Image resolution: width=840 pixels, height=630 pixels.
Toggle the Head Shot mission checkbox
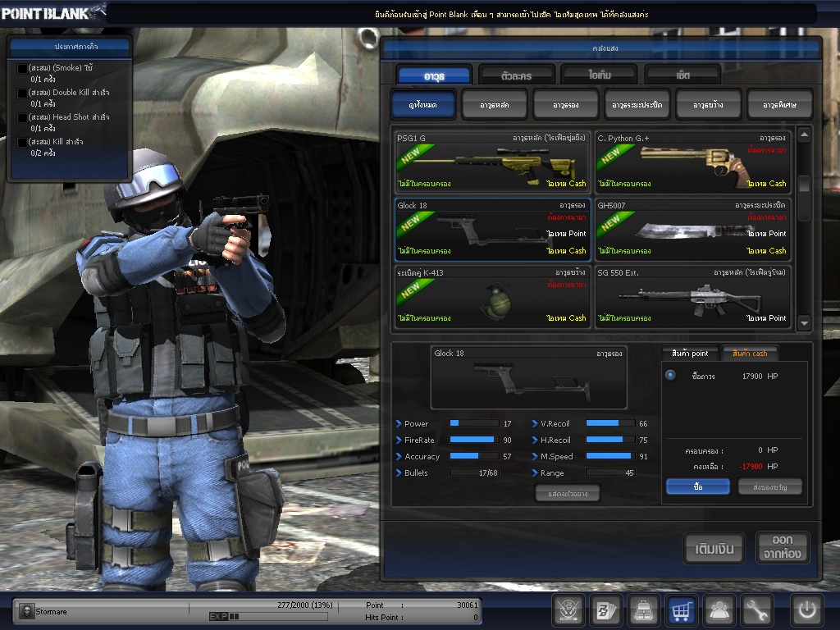(x=22, y=117)
